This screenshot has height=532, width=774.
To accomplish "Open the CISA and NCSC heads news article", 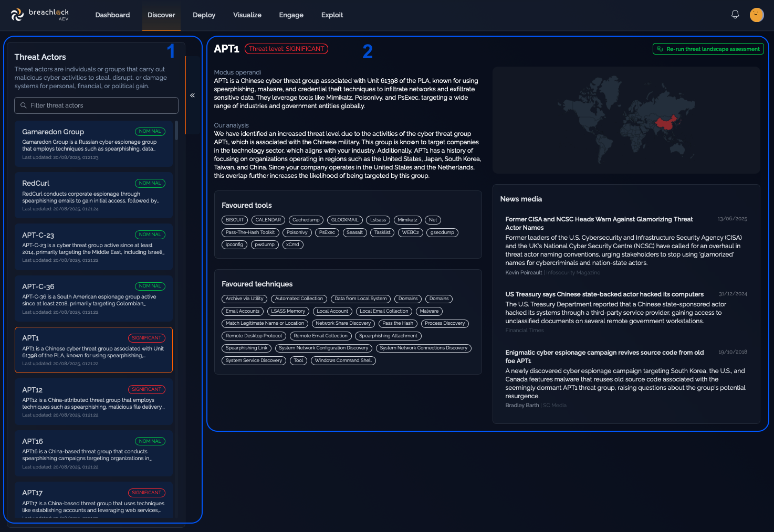I will (599, 224).
